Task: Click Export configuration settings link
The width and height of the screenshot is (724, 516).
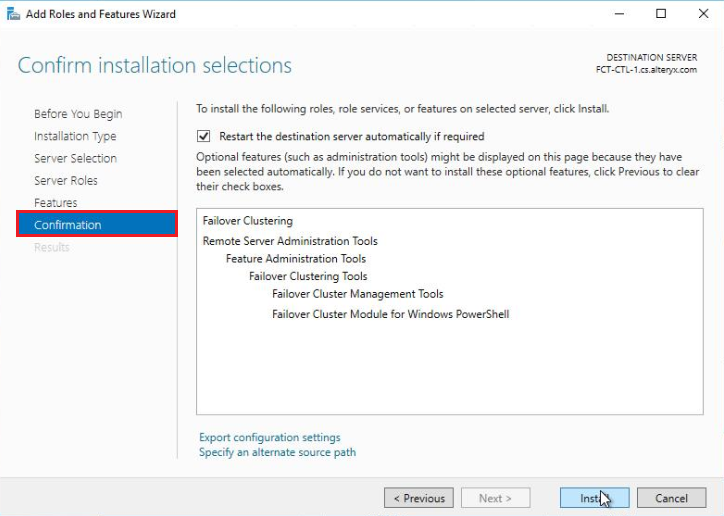Action: click(x=270, y=437)
